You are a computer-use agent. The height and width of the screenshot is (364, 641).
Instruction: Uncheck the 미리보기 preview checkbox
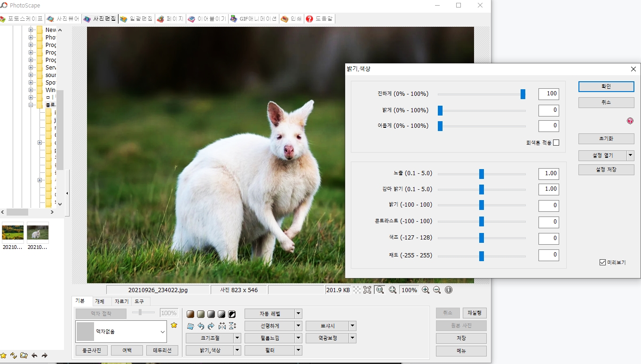point(602,263)
